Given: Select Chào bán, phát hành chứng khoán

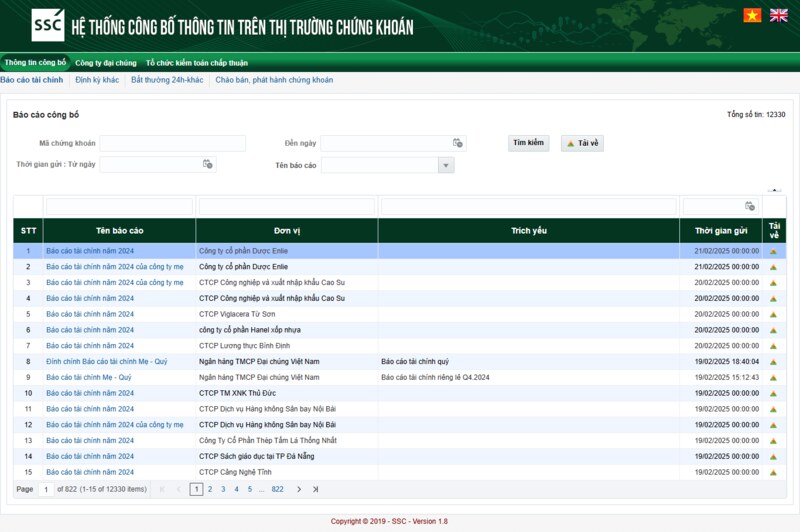Looking at the screenshot, I should (x=274, y=80).
